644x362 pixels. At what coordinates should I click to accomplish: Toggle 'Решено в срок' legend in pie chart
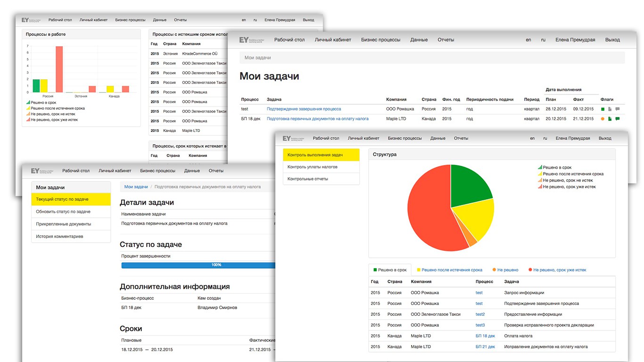click(x=554, y=167)
